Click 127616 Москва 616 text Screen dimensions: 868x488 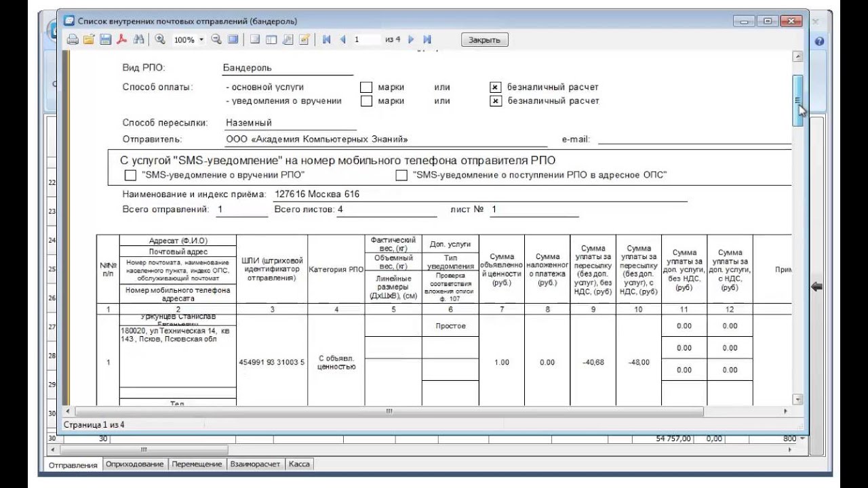pos(317,194)
